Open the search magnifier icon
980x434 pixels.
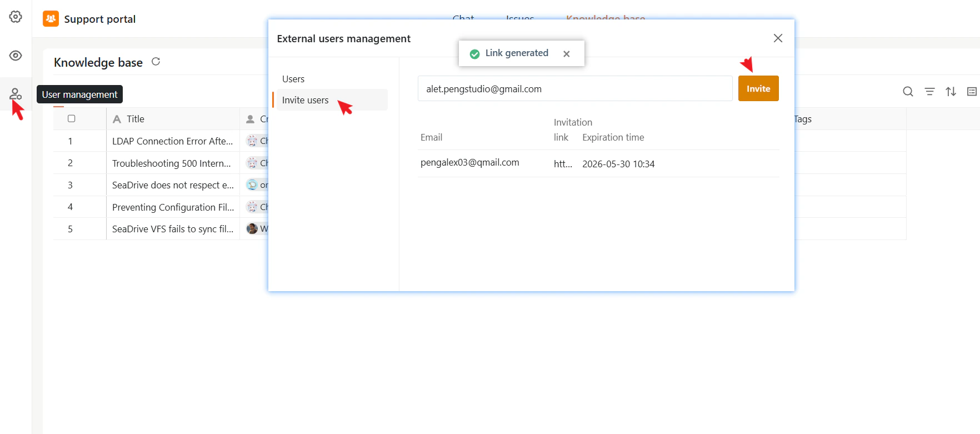(908, 92)
